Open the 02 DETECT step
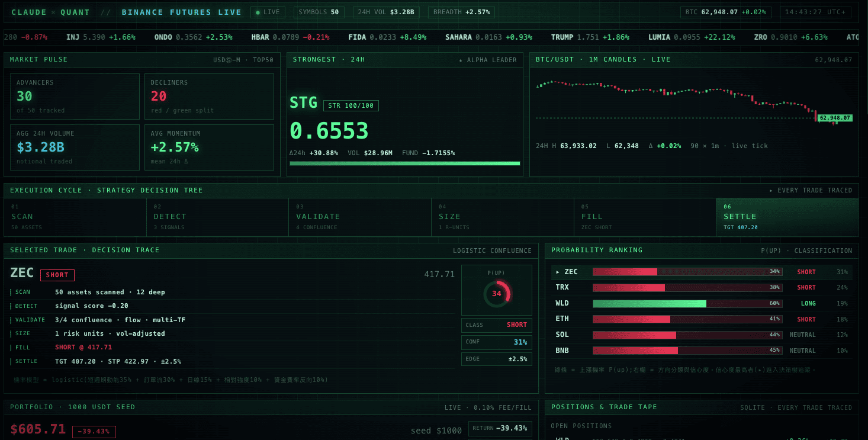The width and height of the screenshot is (868, 440). tap(218, 217)
